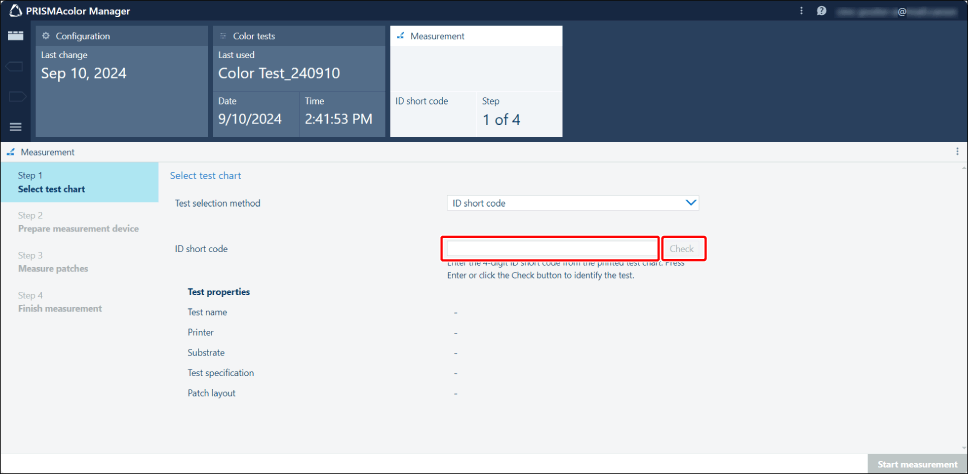
Task: Click the Start measurement button
Action: coord(917,464)
